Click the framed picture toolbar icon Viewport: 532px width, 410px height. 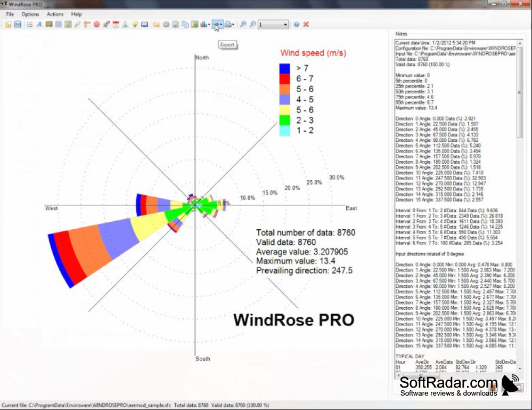tap(49, 25)
